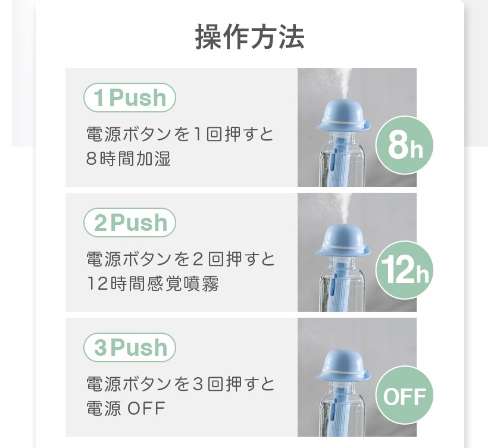Click the 3Push pill label
Viewport: 500px width, 448px height.
click(130, 347)
